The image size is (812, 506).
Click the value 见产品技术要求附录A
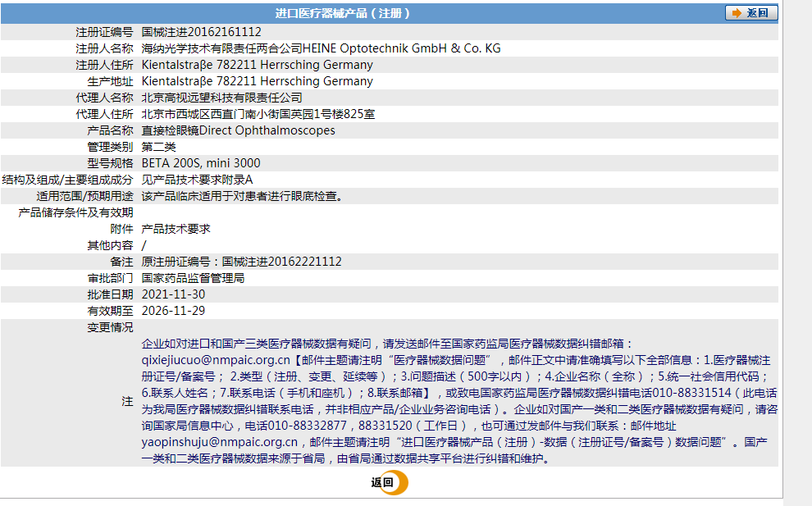point(198,180)
